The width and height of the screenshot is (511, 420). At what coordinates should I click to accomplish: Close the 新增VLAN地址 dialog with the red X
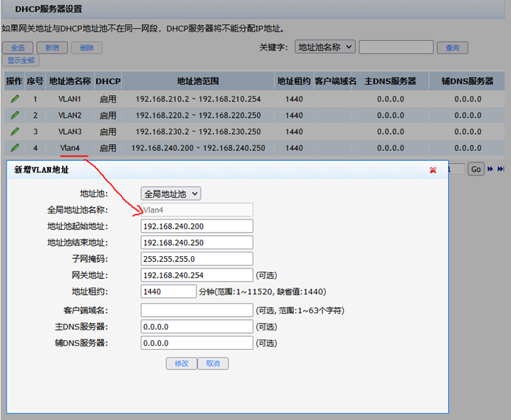pos(433,170)
